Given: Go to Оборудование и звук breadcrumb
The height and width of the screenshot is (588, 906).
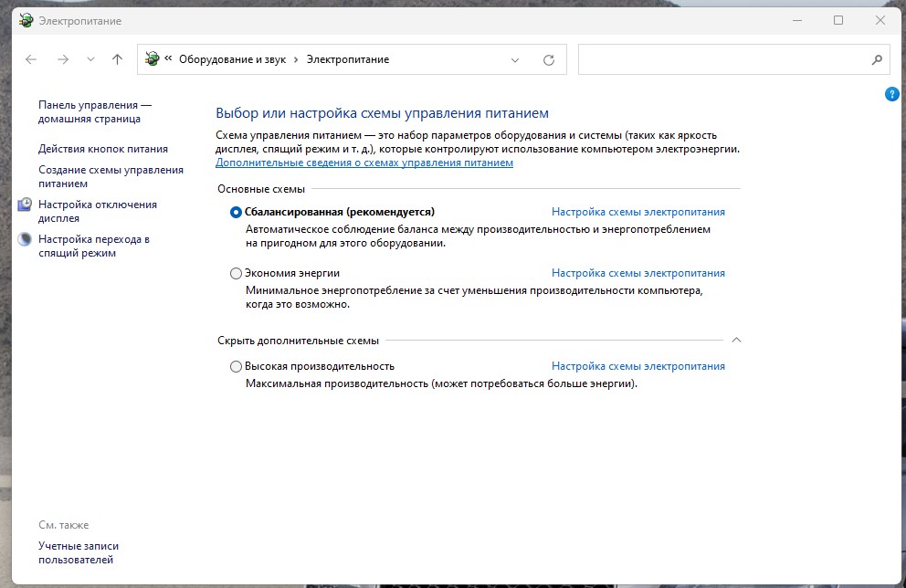Looking at the screenshot, I should [232, 59].
